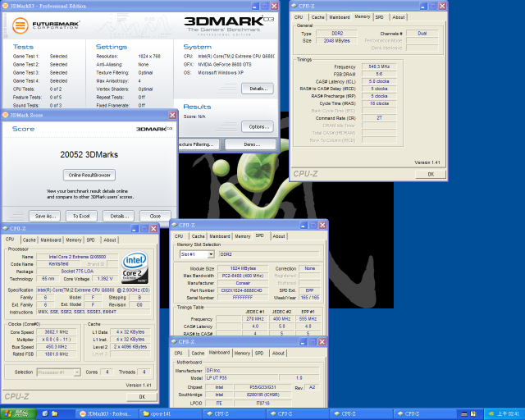Viewport: 525px width, 420px height.
Task: Click Close button in Score window
Action: [155, 216]
